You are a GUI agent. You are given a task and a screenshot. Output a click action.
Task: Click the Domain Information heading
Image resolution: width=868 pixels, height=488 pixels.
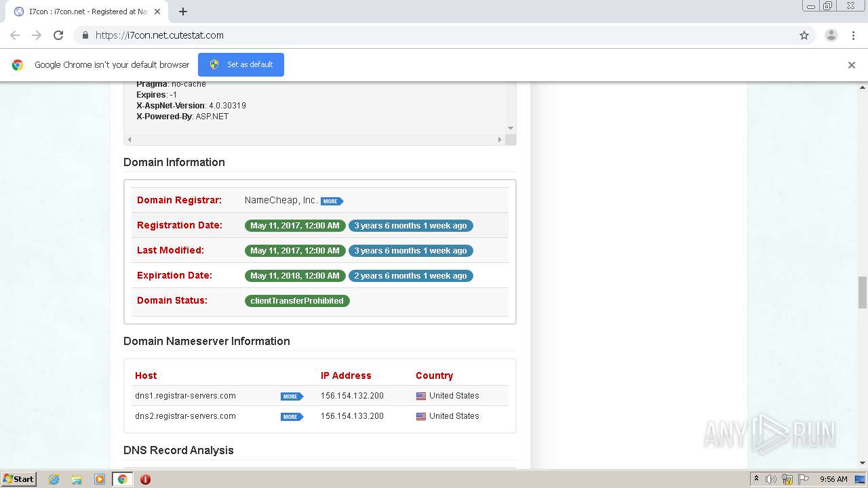pos(174,162)
